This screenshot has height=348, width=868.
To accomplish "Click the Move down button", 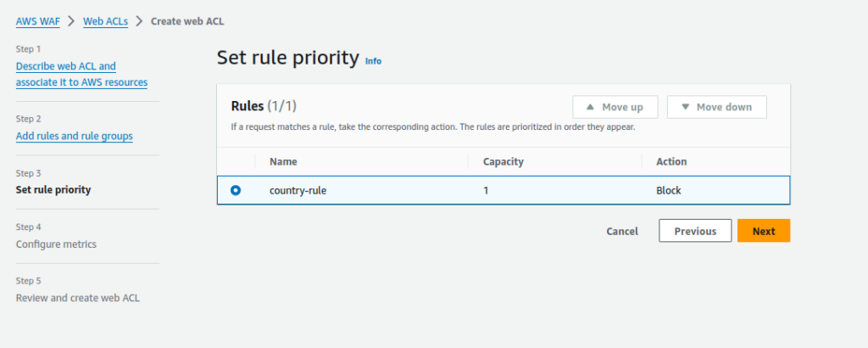I will click(716, 107).
